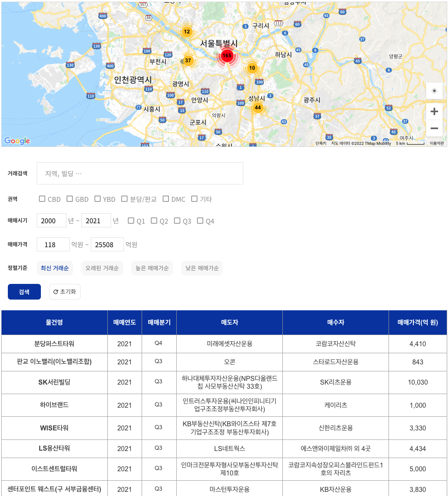Select the WISE타워 property name

55,428
